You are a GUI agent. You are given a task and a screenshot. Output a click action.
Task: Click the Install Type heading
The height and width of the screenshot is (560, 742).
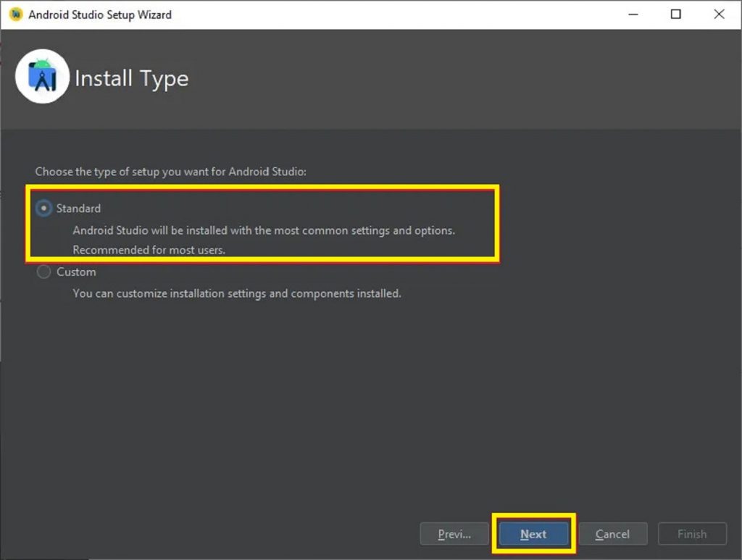[132, 78]
